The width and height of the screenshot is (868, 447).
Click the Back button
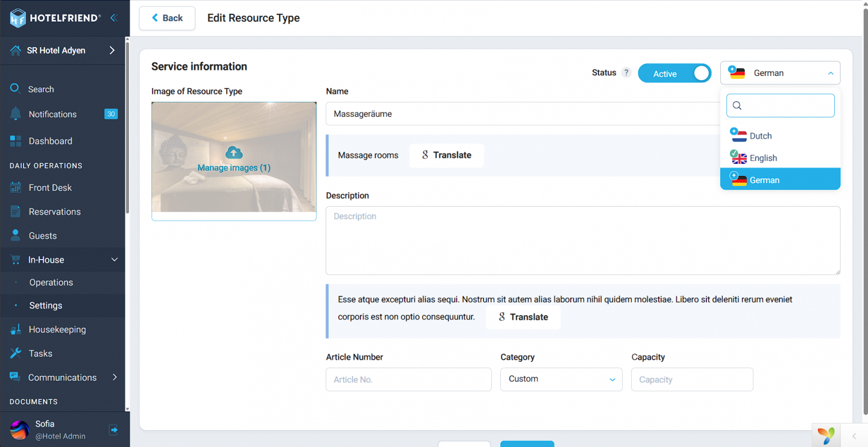pos(167,18)
